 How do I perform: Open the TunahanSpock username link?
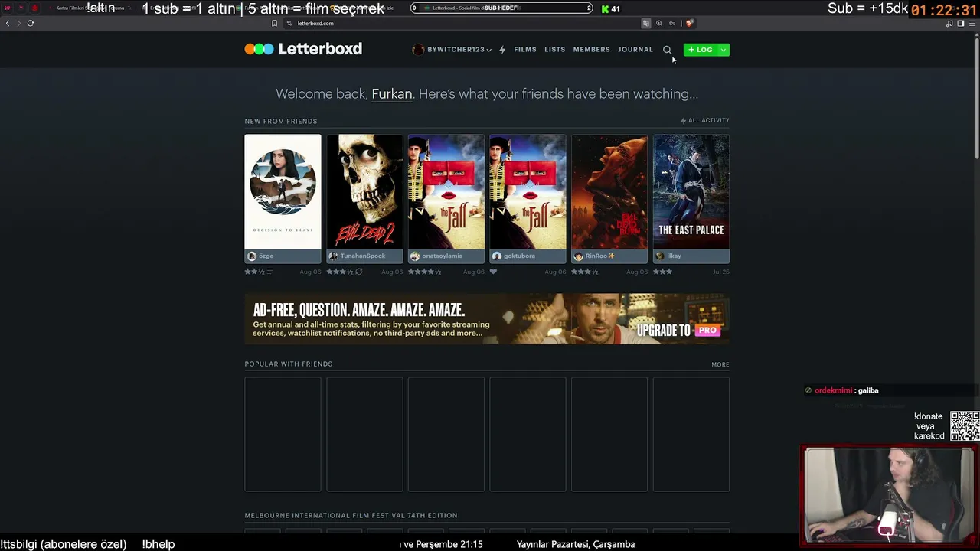tap(363, 256)
